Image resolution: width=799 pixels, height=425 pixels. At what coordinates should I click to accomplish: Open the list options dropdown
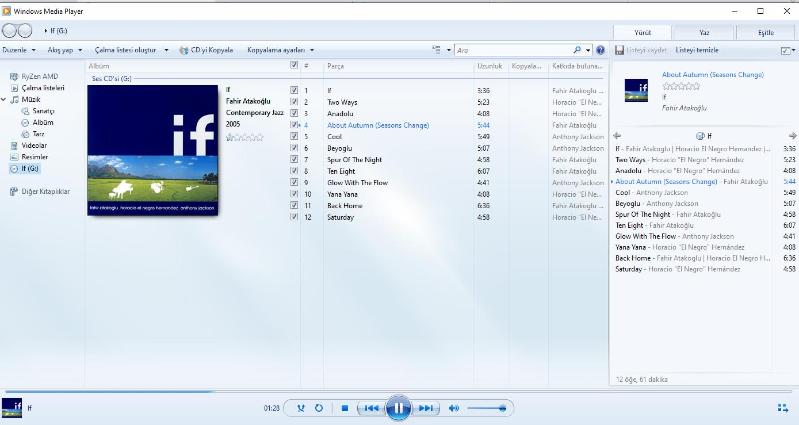(788, 50)
